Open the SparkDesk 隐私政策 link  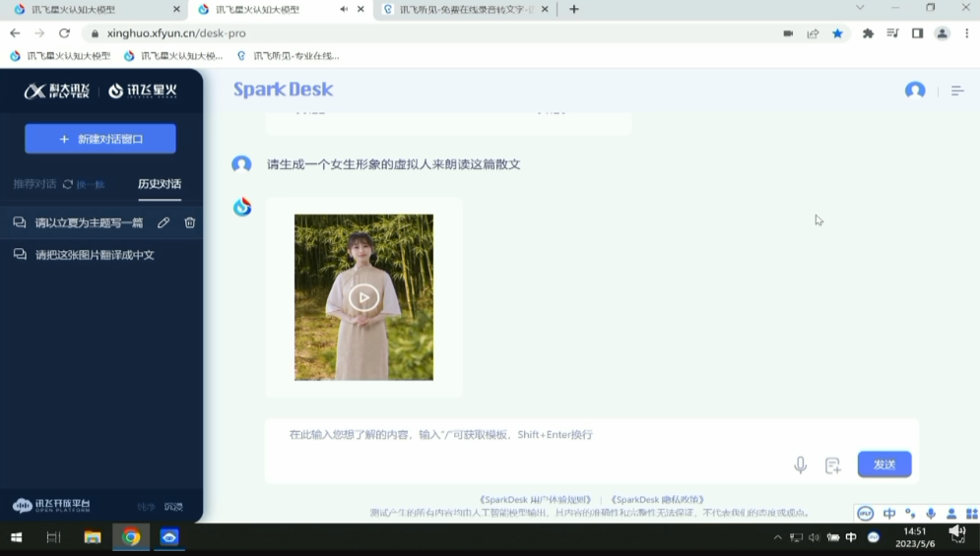(657, 500)
